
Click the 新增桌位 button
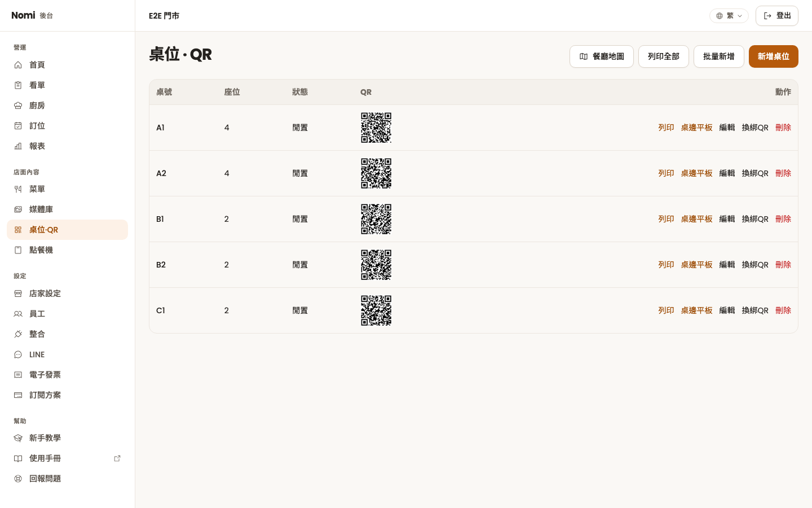774,56
